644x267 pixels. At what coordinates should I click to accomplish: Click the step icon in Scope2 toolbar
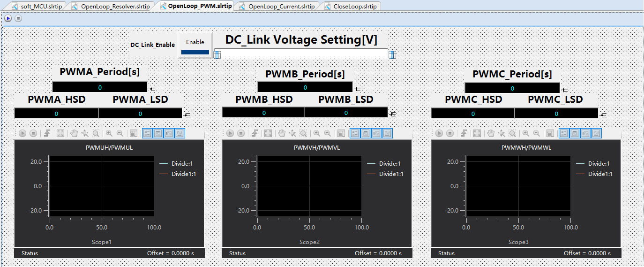click(255, 133)
